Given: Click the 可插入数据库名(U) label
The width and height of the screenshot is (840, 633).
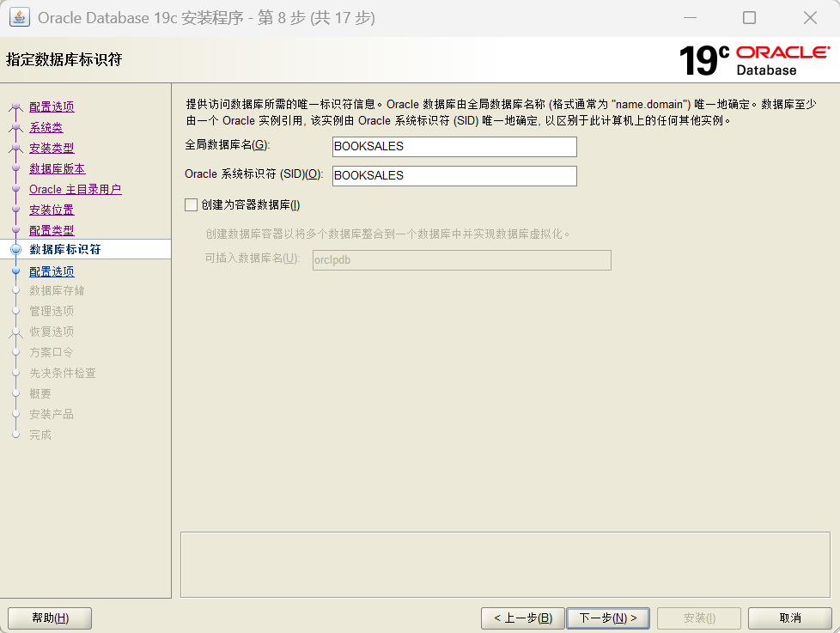Looking at the screenshot, I should click(x=253, y=259).
